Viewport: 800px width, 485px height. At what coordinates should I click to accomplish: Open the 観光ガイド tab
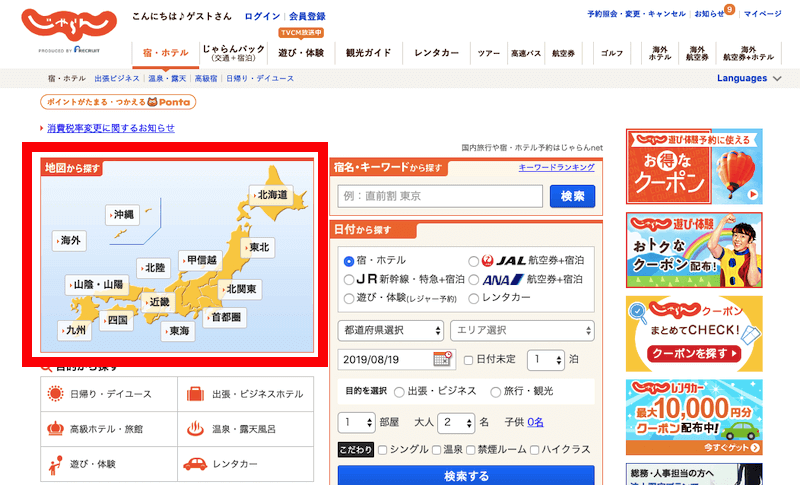point(368,53)
